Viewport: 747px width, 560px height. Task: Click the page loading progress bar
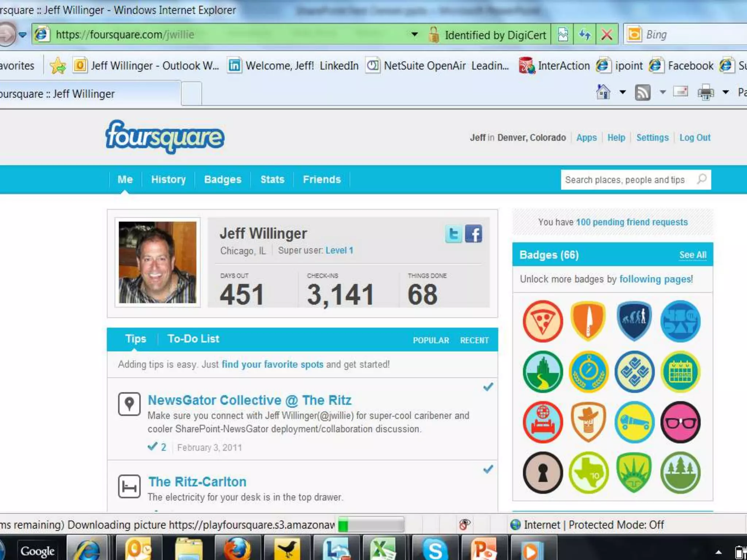371,525
